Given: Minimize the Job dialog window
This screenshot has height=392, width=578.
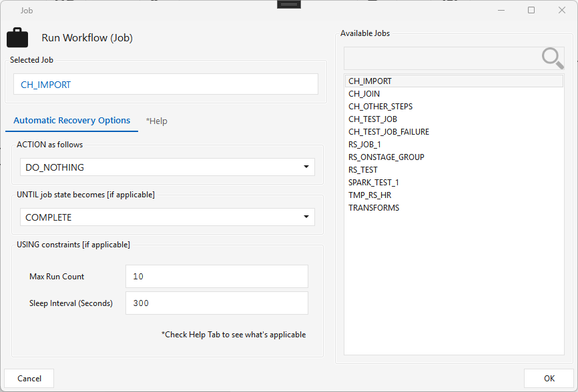Looking at the screenshot, I should (501, 10).
